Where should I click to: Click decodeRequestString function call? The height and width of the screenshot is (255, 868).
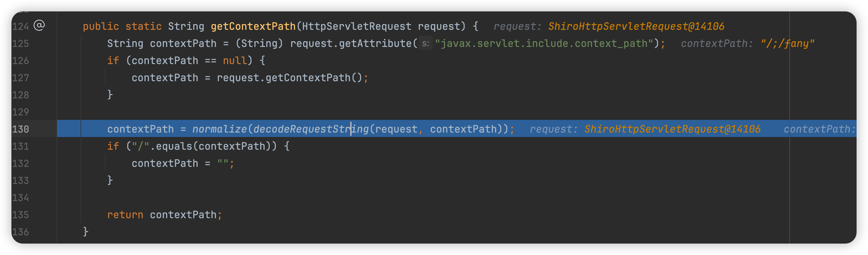point(311,129)
